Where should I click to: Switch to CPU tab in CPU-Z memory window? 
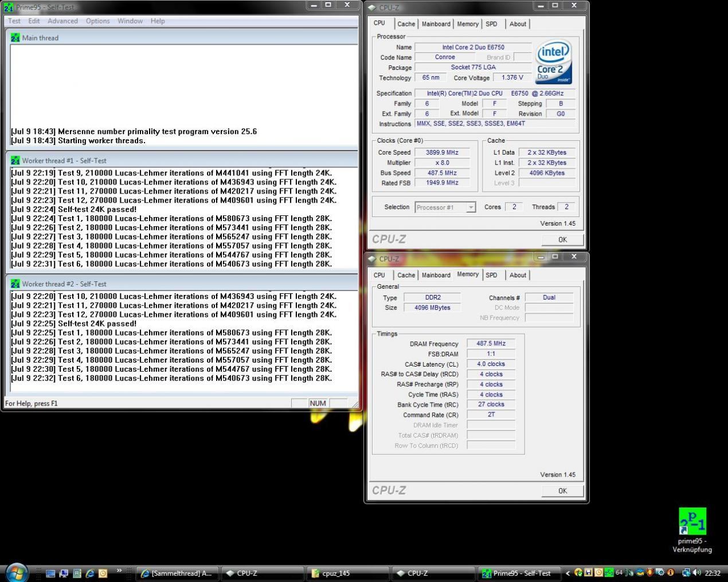pyautogui.click(x=379, y=276)
